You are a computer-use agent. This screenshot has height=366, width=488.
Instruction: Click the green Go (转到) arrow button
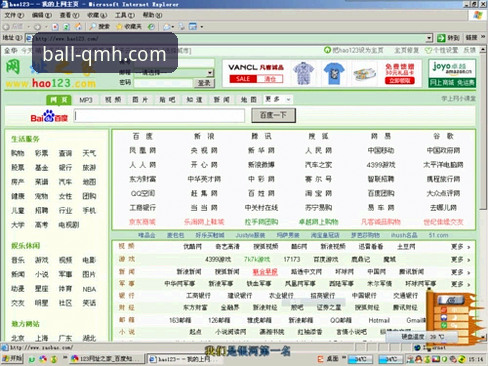coord(448,38)
